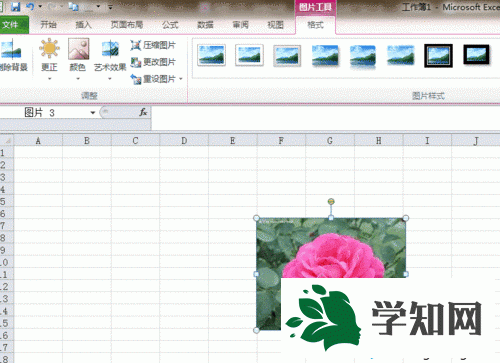Click the Select All corner button
This screenshot has width=500, height=363.
point(7,141)
